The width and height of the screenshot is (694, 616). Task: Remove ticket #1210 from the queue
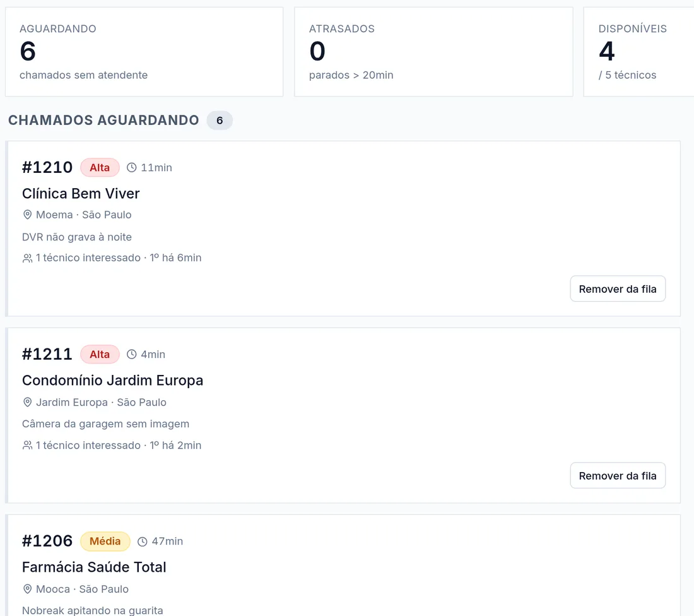618,288
